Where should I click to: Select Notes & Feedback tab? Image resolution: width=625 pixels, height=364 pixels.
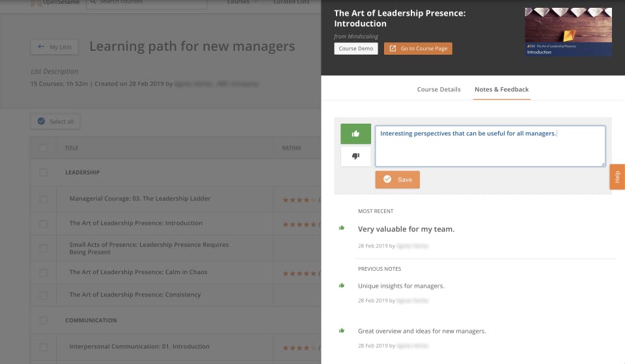click(x=501, y=89)
